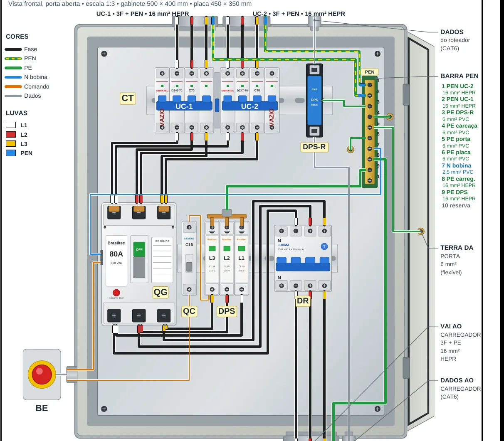504x441 pixels.
Task: Click the 'CORES' legend heading
Action: [17, 37]
